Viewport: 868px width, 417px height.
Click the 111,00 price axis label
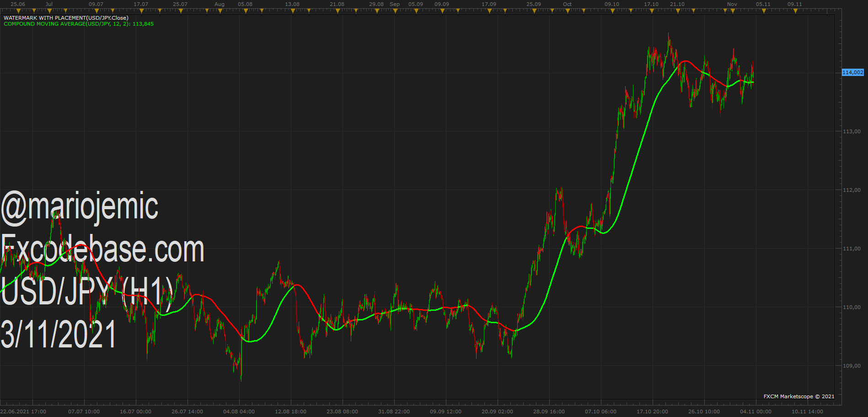[852, 249]
